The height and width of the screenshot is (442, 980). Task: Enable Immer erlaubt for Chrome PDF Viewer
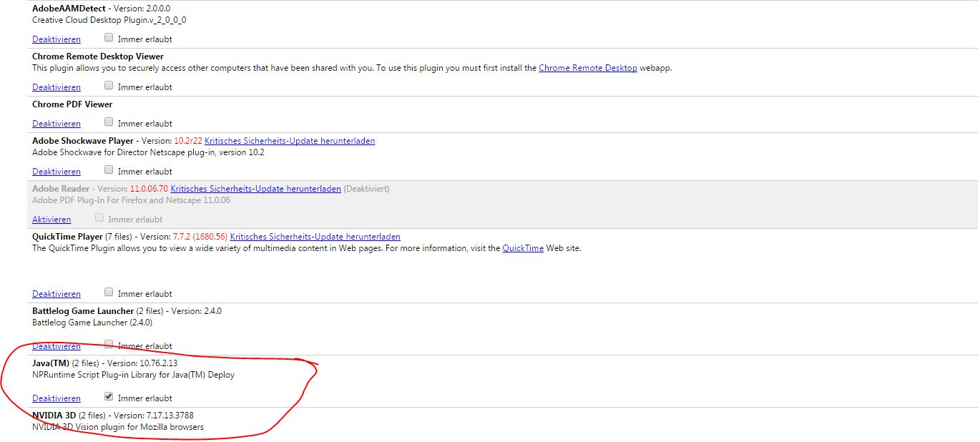(109, 122)
